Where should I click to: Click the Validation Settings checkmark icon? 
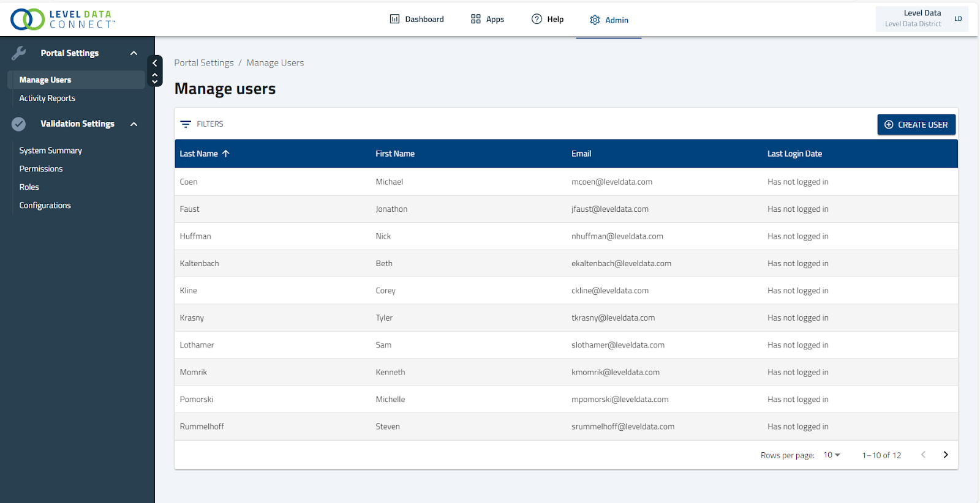coord(19,124)
